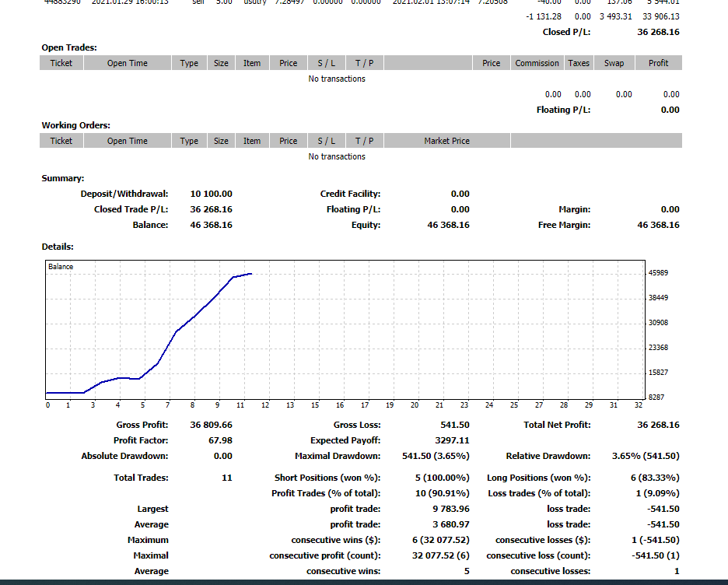
Task: Click the Deposit/Withdrawal amount 10 100.00
Action: tap(211, 194)
